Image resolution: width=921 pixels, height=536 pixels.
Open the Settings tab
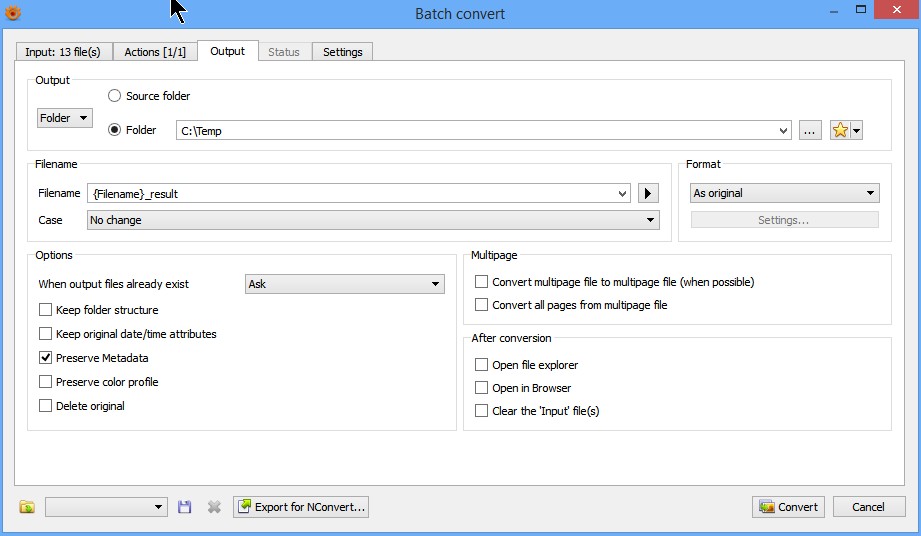(x=342, y=52)
